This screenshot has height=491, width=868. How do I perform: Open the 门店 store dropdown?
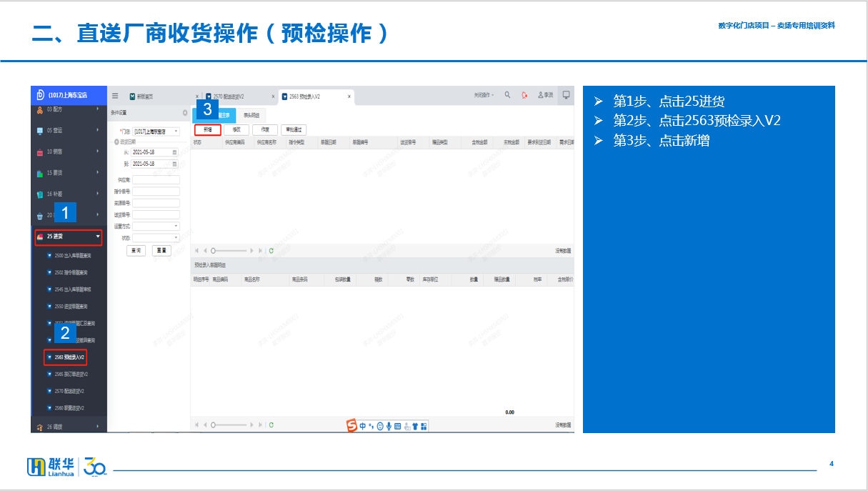(x=156, y=132)
